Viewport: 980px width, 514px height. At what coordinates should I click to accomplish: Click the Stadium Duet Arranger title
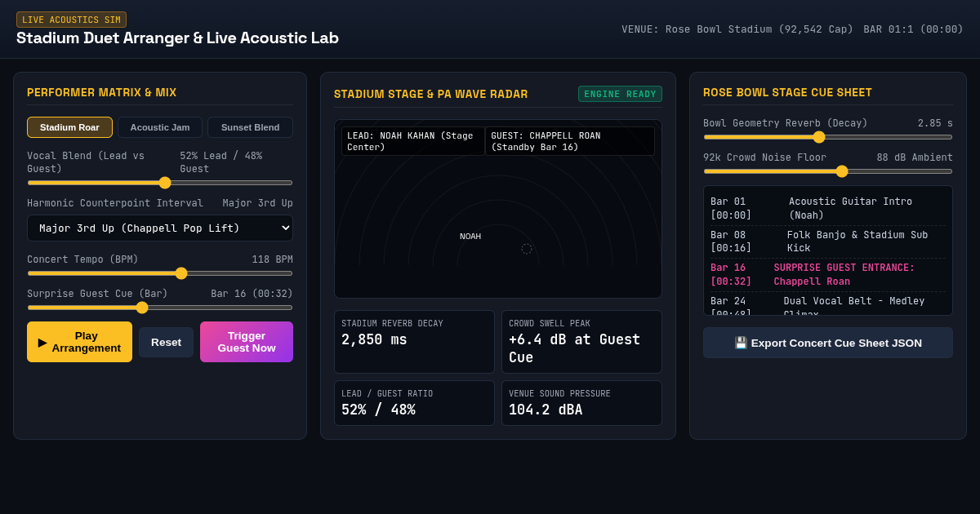click(177, 38)
